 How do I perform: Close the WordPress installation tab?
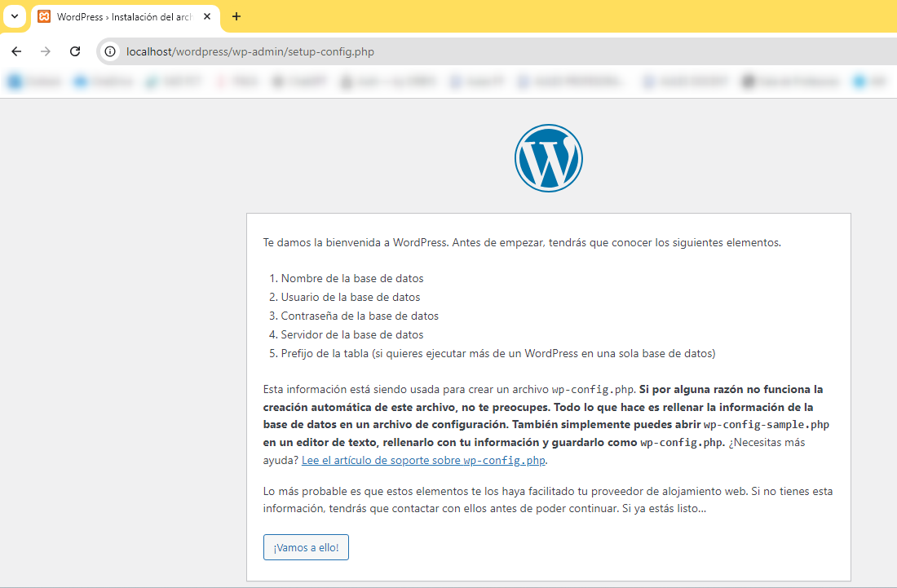[x=206, y=17]
